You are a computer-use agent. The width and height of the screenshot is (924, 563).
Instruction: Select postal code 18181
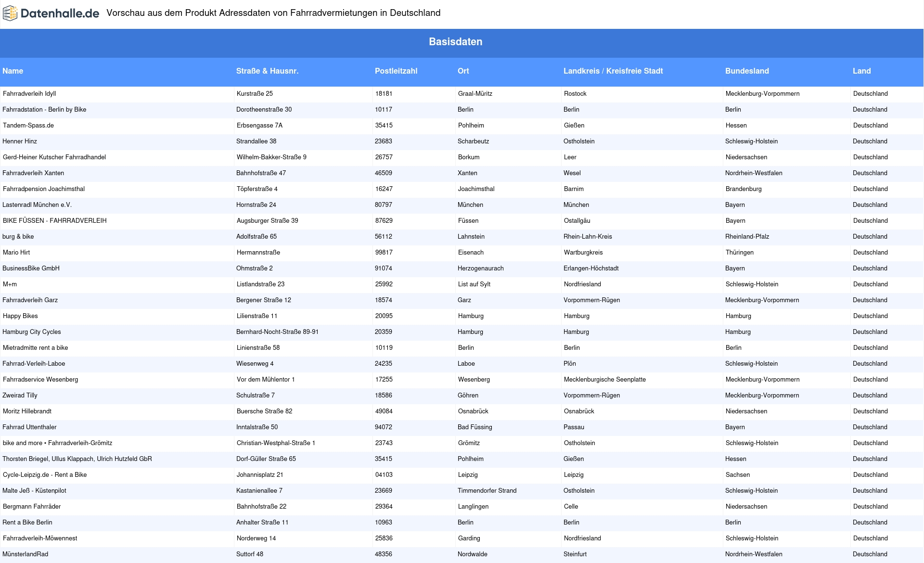(x=384, y=94)
